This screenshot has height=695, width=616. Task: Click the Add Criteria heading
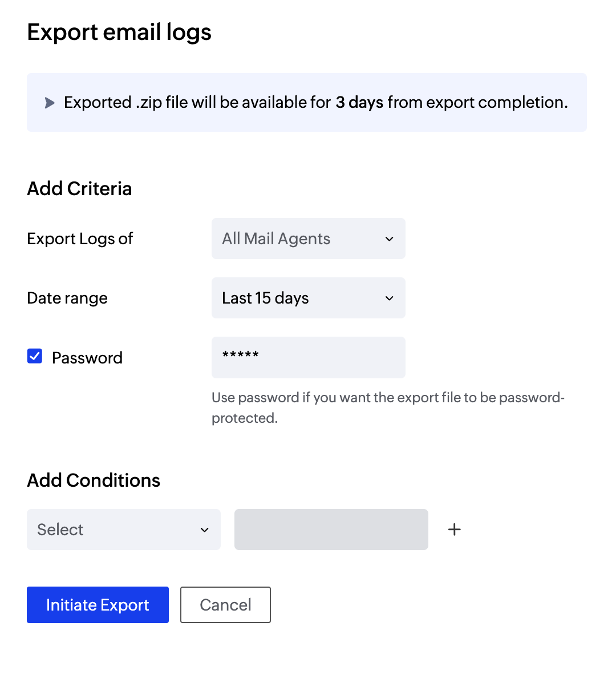79,188
